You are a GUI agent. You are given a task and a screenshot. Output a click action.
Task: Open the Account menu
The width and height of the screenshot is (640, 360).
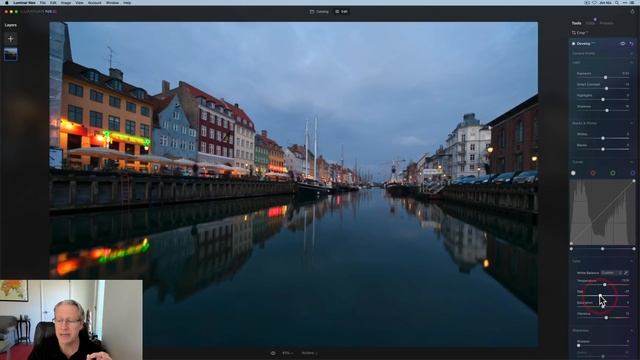[94, 2]
